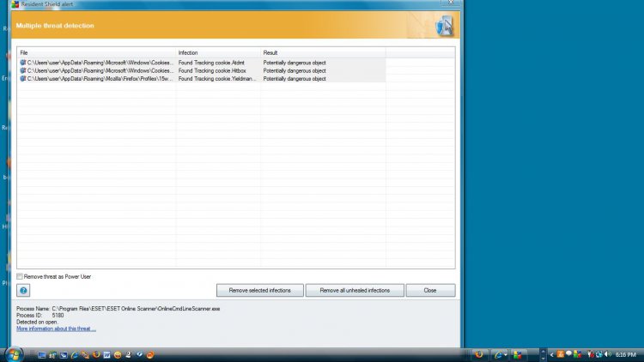
Task: Click Process Name path text for OnlineCmdLineScanner.exe
Action: 136,309
